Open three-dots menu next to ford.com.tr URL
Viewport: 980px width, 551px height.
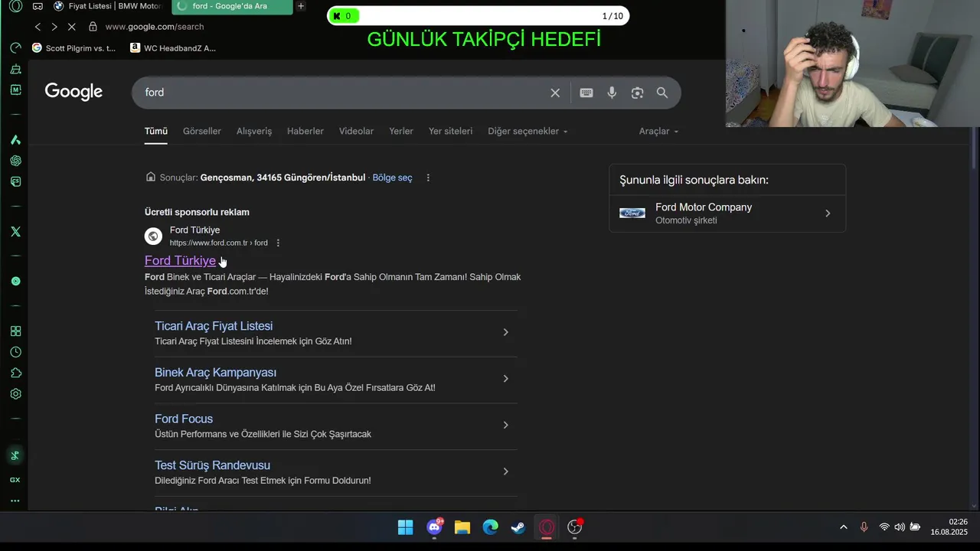[278, 243]
